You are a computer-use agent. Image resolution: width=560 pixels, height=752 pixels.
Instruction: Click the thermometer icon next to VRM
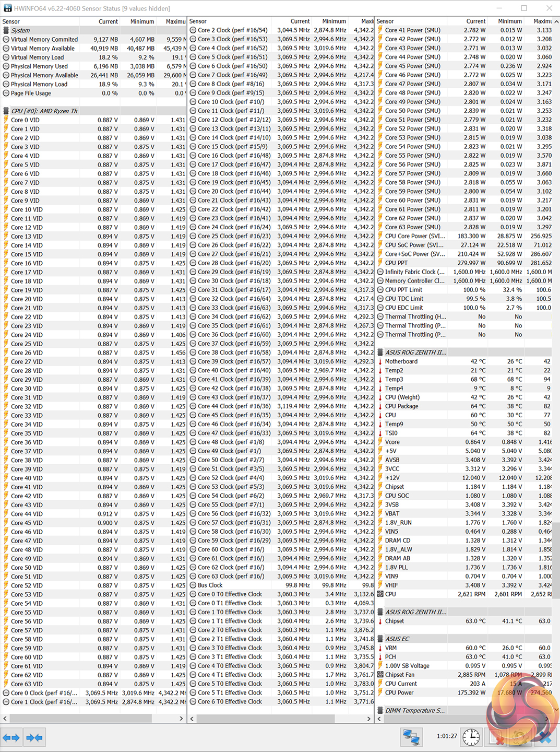click(x=380, y=648)
